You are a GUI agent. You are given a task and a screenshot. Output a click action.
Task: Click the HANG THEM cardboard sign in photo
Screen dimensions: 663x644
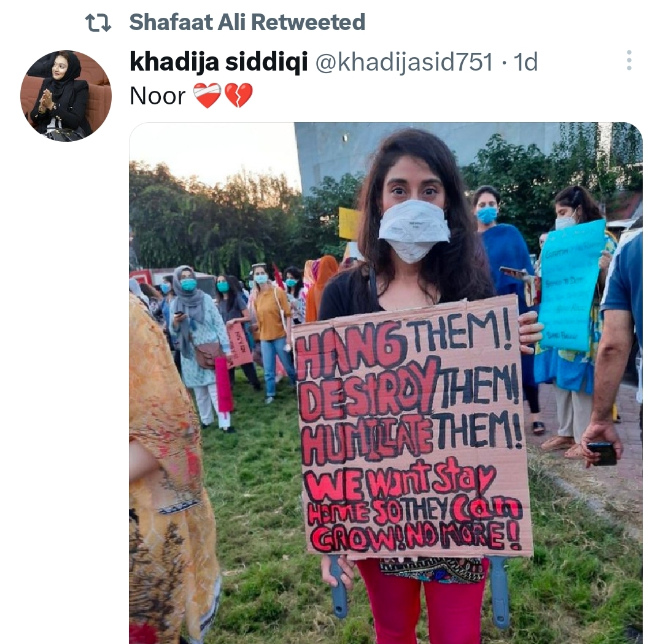coord(411,427)
